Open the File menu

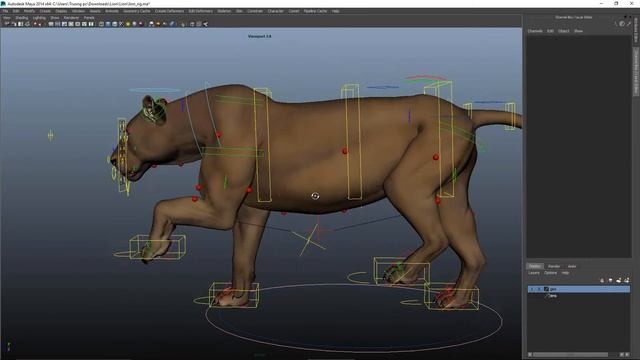coord(5,11)
